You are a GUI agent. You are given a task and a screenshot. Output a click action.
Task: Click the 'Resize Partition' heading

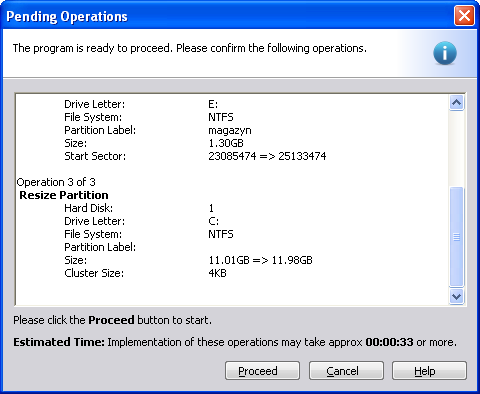[x=64, y=195]
